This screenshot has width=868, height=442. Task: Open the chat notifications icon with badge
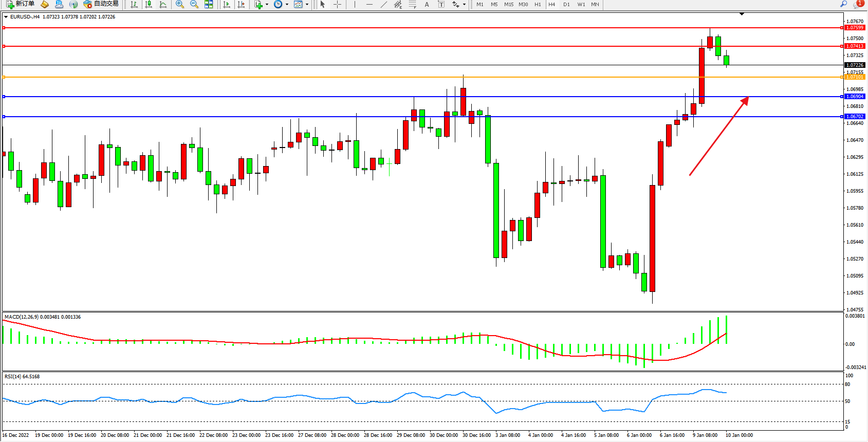click(x=858, y=4)
